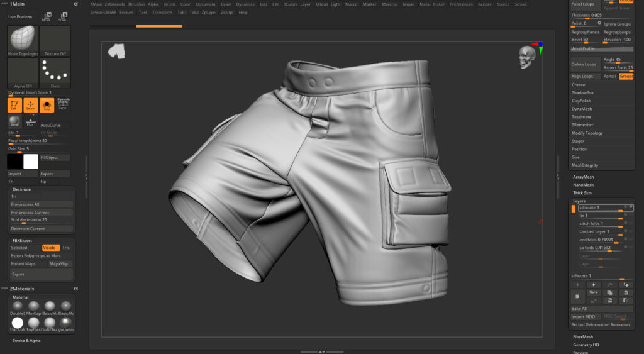Select the ToyPlastic material sphere
Viewport: 644px width, 354px height.
point(34,323)
